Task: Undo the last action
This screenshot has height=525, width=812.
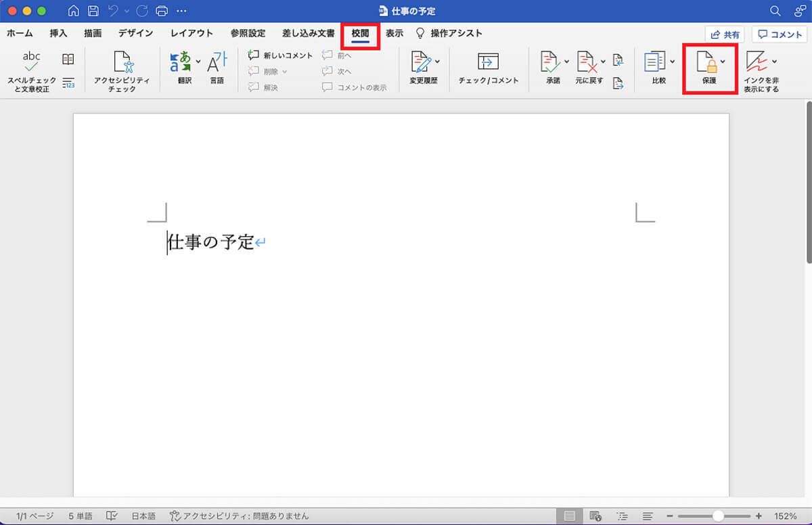Action: (x=113, y=11)
